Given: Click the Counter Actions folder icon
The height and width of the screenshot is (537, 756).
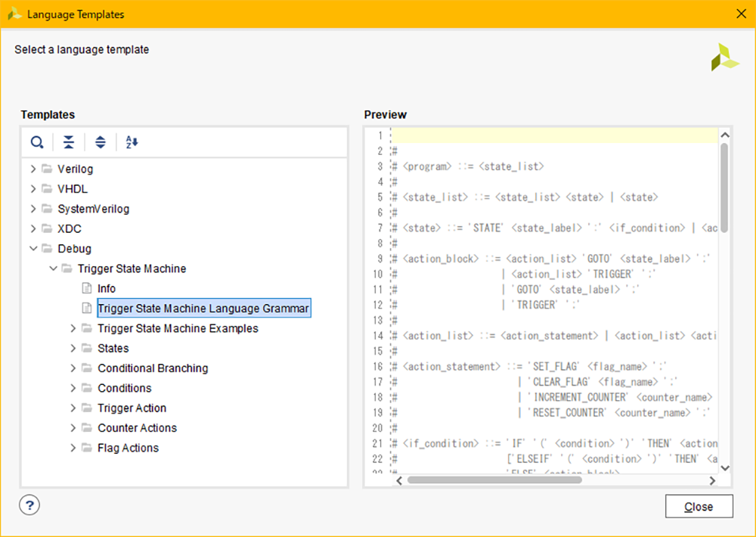Looking at the screenshot, I should click(x=87, y=427).
